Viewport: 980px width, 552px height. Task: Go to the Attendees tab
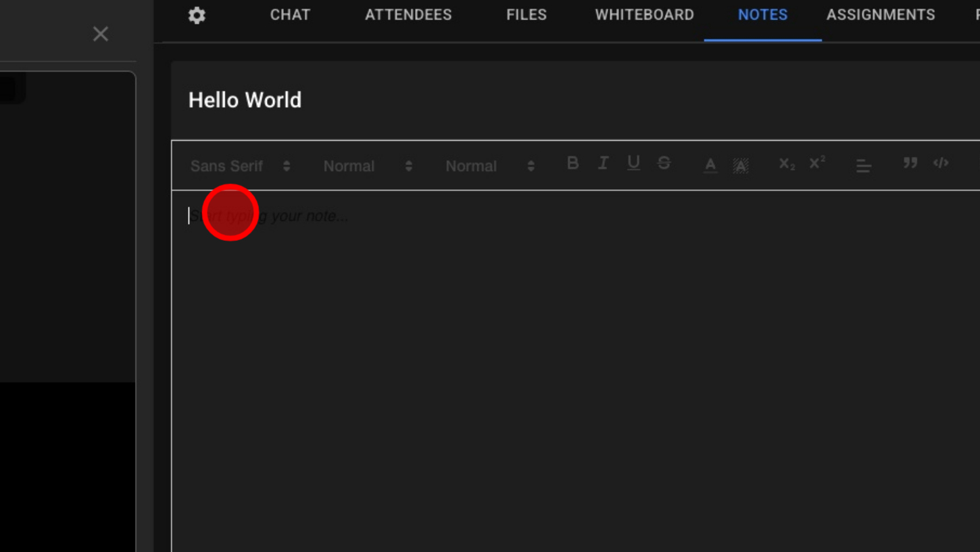tap(408, 15)
